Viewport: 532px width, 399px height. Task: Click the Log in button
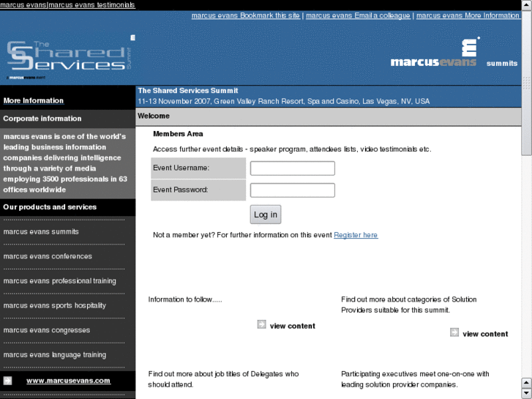266,215
